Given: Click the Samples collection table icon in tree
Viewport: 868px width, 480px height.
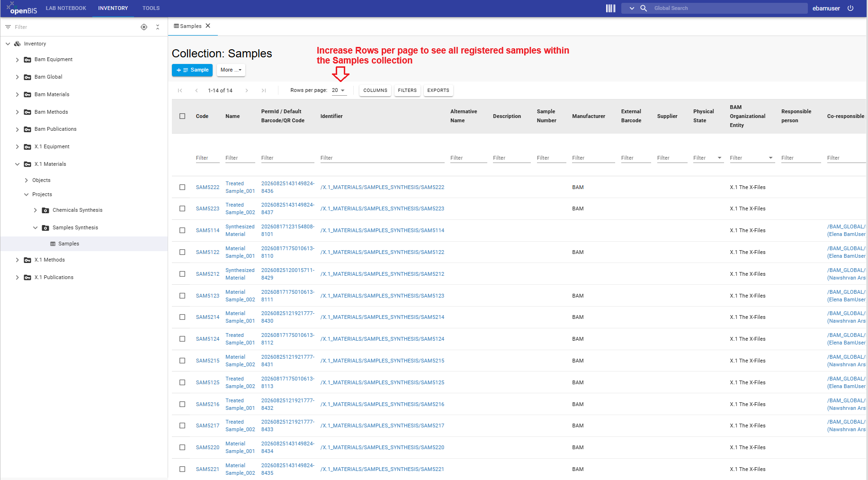Looking at the screenshot, I should [x=53, y=244].
